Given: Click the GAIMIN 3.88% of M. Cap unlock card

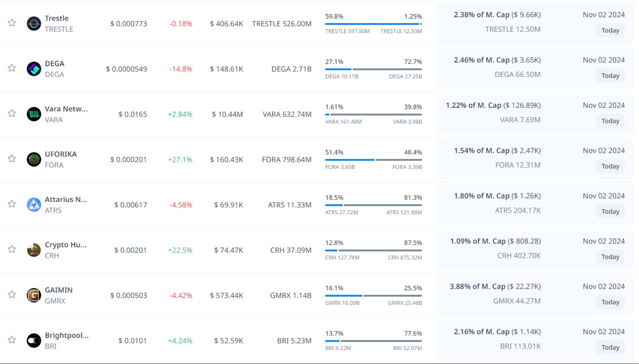Looking at the screenshot, I should coord(495,287).
